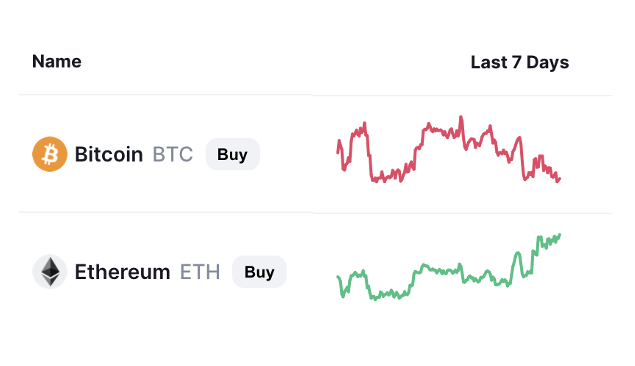The width and height of the screenshot is (635, 366).
Task: Click the starting point of Ethereum's green line
Action: point(338,277)
